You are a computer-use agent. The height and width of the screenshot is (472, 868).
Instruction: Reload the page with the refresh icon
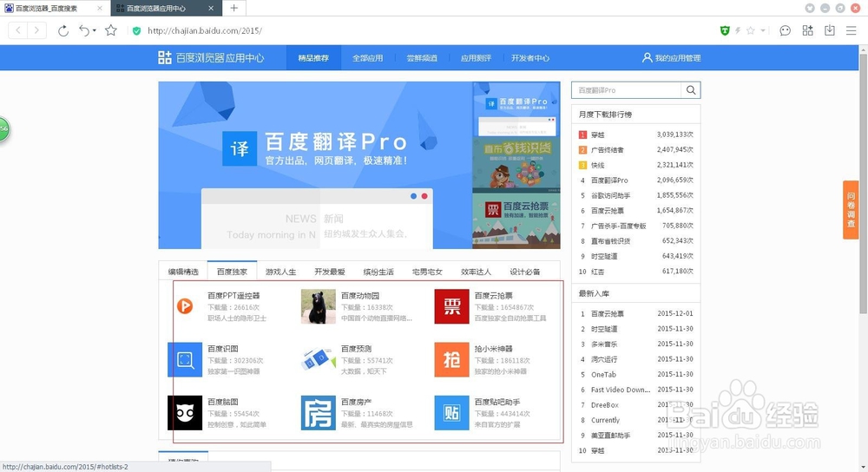63,30
